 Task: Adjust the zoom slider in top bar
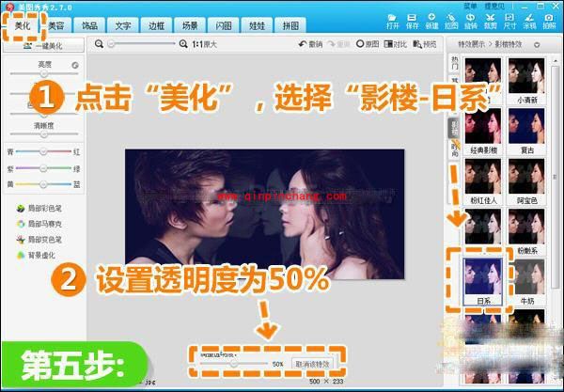coord(143,44)
